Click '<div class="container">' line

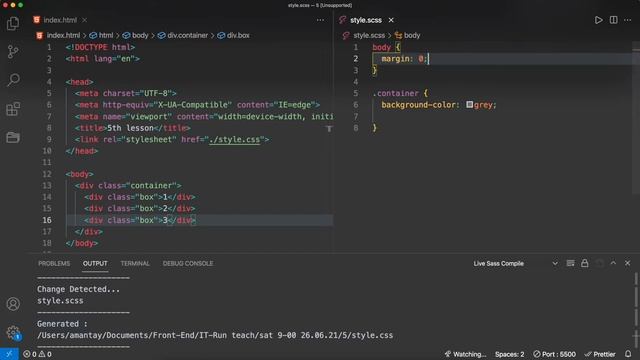tap(128, 186)
